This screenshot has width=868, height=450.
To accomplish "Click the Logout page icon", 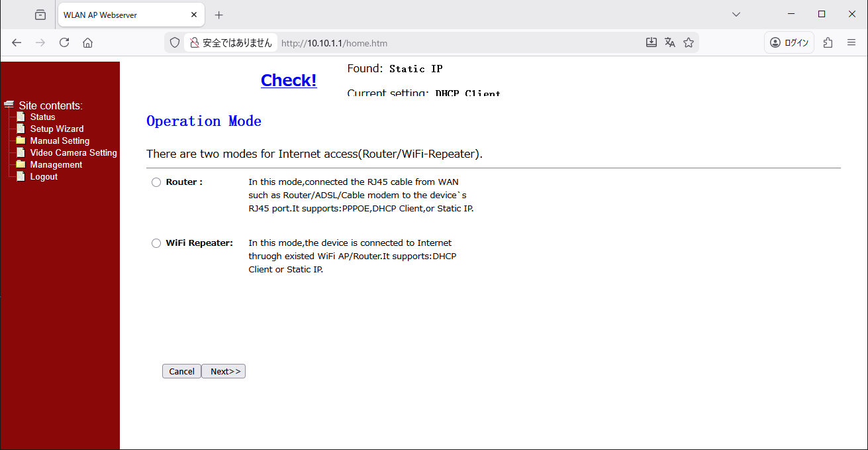I will tap(21, 176).
